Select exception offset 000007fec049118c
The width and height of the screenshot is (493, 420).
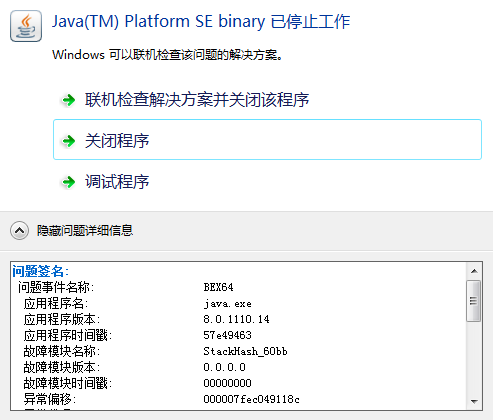tap(251, 399)
